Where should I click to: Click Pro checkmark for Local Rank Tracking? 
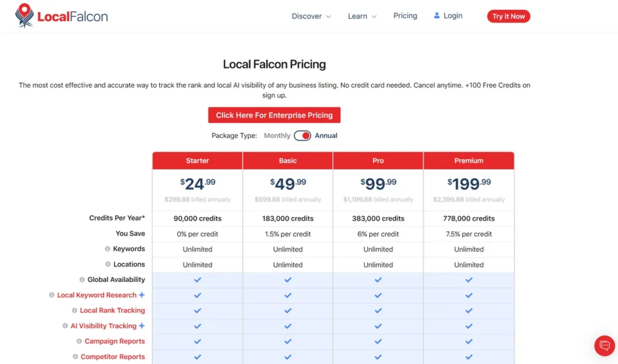click(378, 310)
